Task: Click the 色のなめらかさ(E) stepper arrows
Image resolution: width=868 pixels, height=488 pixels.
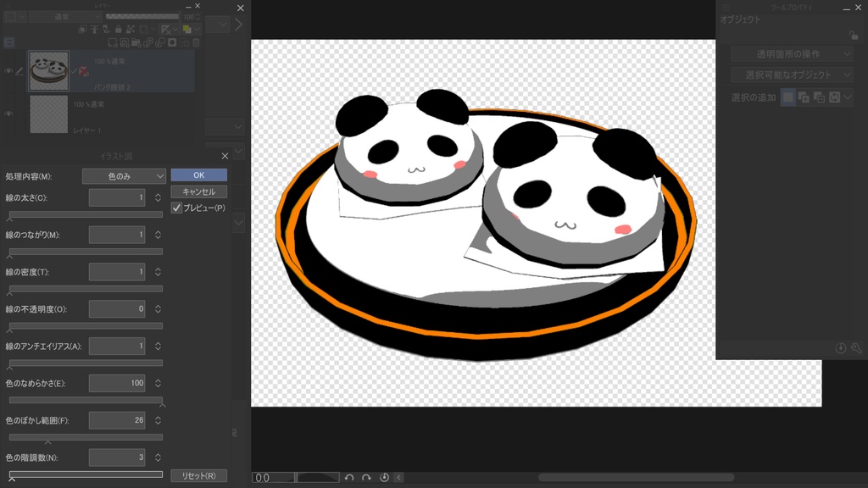Action: [158, 383]
